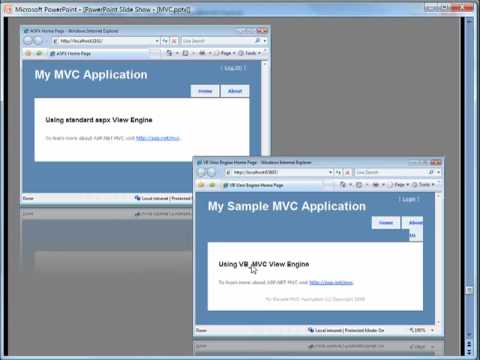Click Log On link in My MVC Application page

233,68
